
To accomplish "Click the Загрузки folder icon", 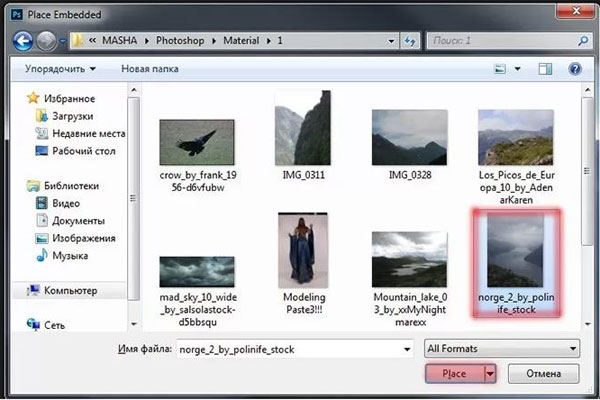I will 41,116.
